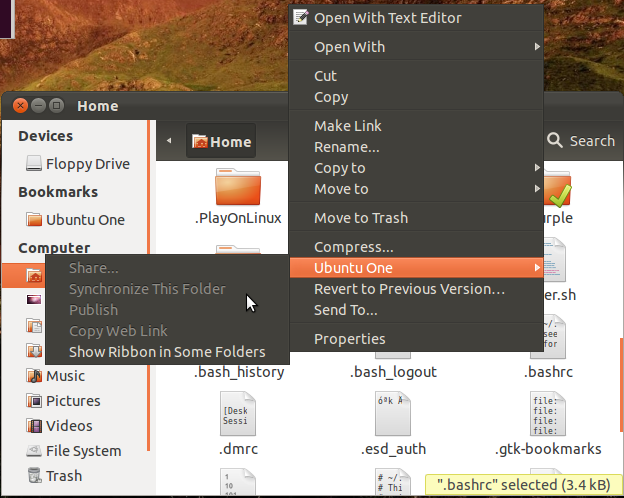Click the Videos folder icon in sidebar
Image resolution: width=624 pixels, height=498 pixels.
click(x=34, y=426)
